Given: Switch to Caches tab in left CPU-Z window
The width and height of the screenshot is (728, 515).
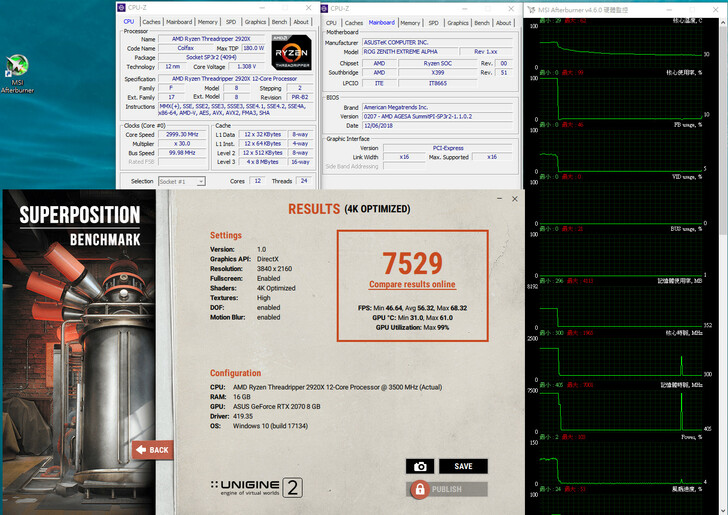Looking at the screenshot, I should (x=151, y=22).
